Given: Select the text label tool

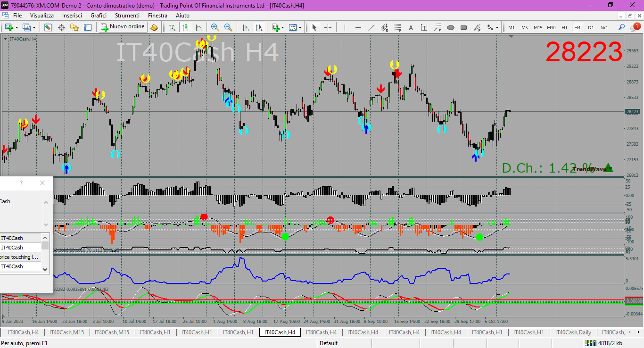Looking at the screenshot, I should coord(424,27).
